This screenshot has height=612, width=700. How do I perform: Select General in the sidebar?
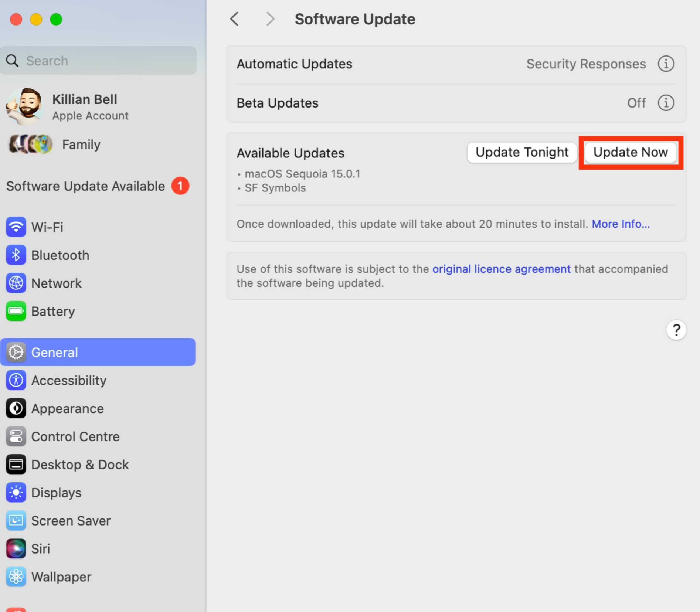pyautogui.click(x=54, y=352)
